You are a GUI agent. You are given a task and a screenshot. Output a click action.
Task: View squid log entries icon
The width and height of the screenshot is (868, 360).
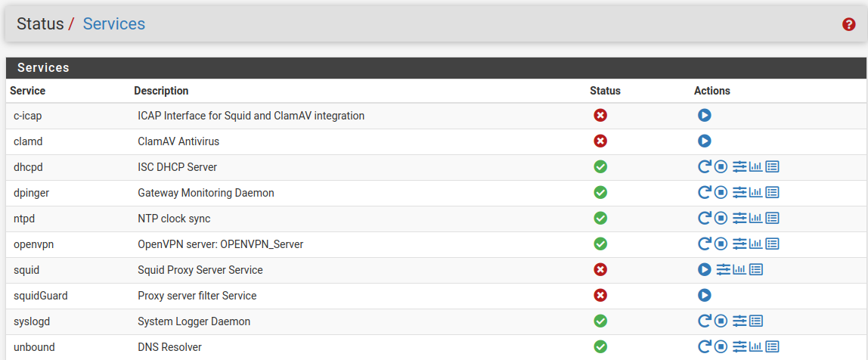tap(756, 270)
